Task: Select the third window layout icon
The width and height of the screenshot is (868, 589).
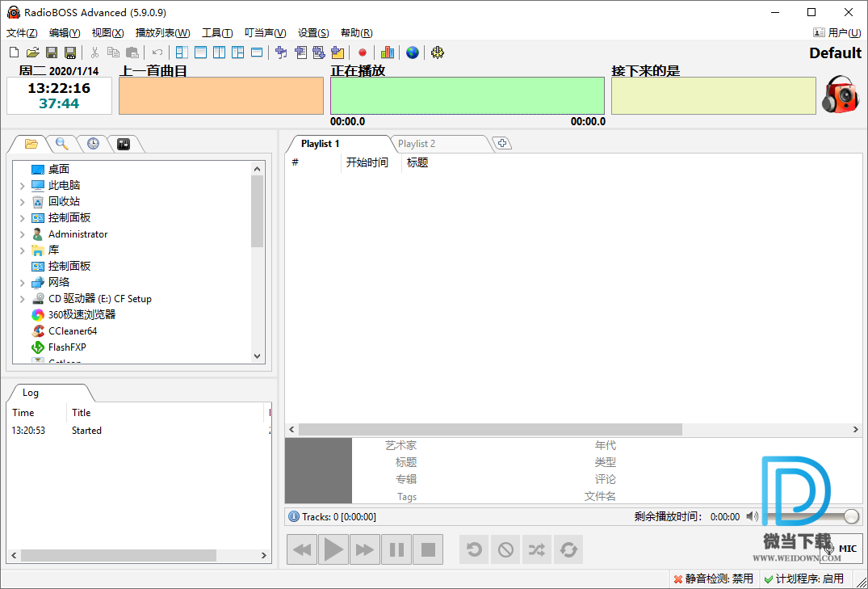Action: coord(219,53)
